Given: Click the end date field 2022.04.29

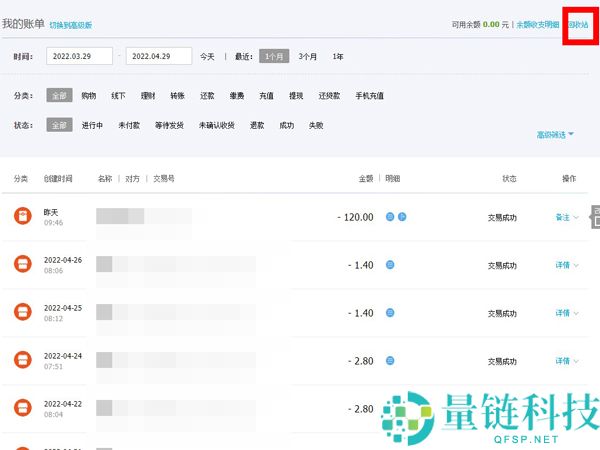Looking at the screenshot, I should click(158, 57).
